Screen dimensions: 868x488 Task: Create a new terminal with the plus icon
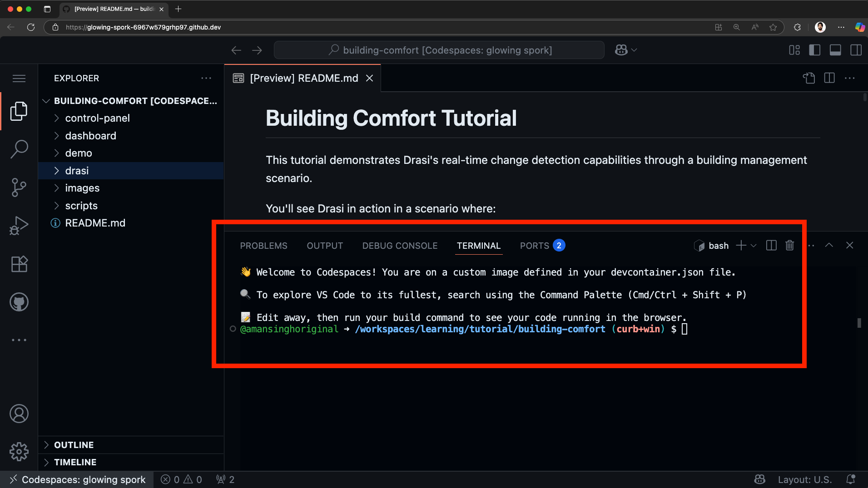740,245
